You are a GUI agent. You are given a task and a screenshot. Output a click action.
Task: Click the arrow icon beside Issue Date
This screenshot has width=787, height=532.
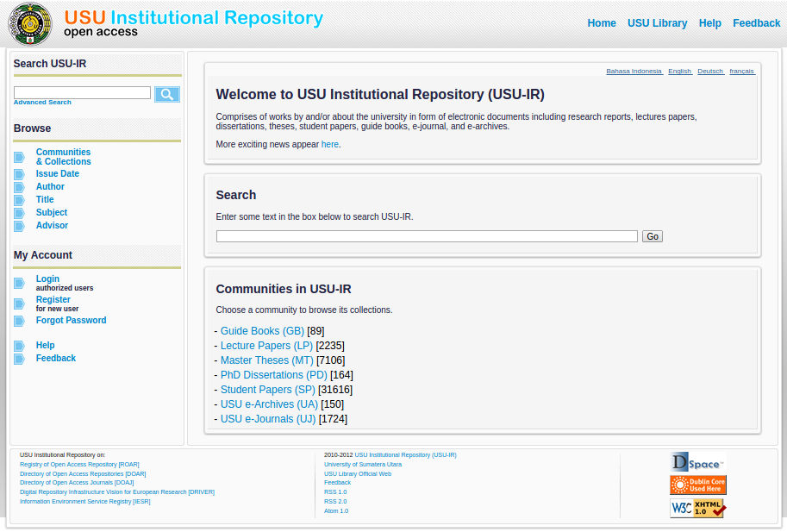pos(19,174)
